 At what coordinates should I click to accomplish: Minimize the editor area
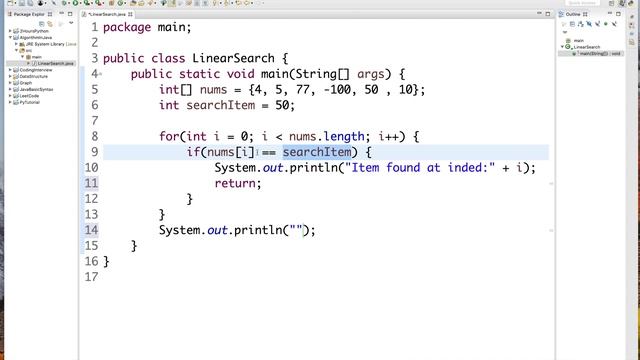tap(539, 13)
